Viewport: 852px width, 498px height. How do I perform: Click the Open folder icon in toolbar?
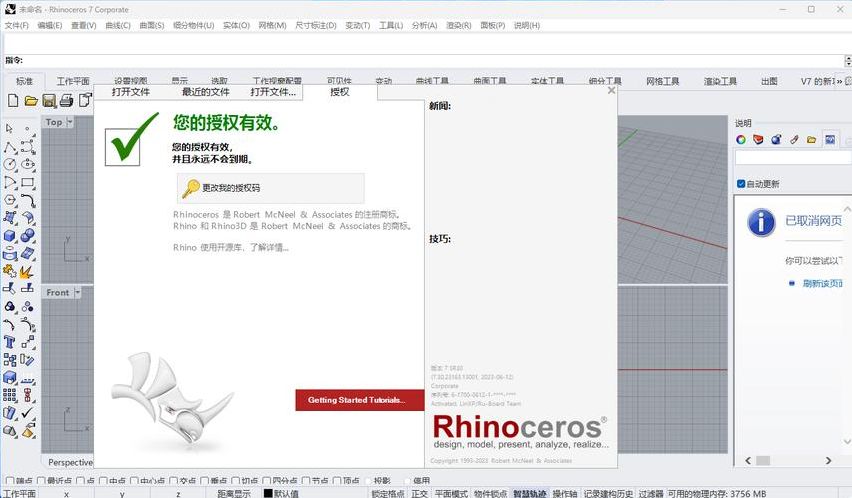pyautogui.click(x=31, y=100)
